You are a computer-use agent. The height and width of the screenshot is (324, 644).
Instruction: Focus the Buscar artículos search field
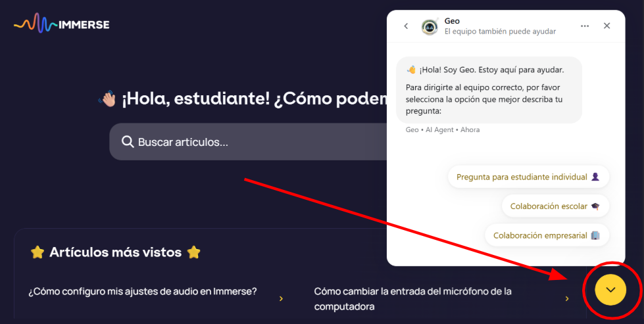pyautogui.click(x=248, y=142)
